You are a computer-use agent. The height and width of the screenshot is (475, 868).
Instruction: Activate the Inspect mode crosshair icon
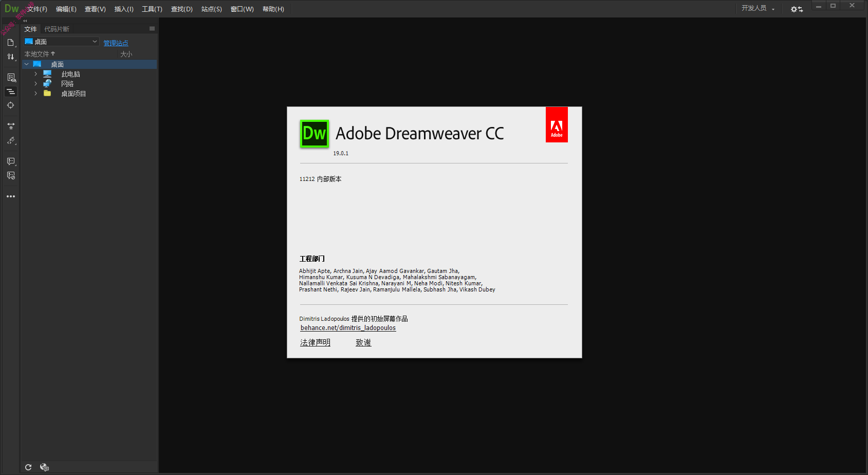click(11, 105)
